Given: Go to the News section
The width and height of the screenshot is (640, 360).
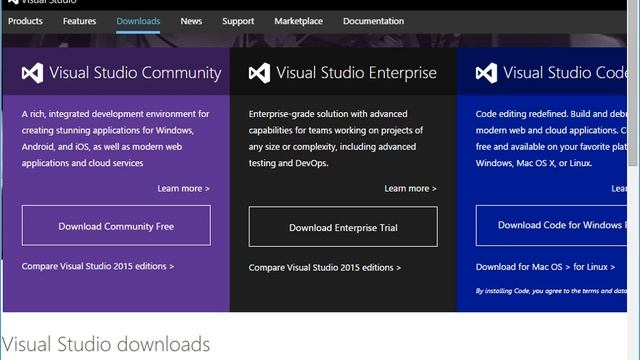Looking at the screenshot, I should (191, 21).
